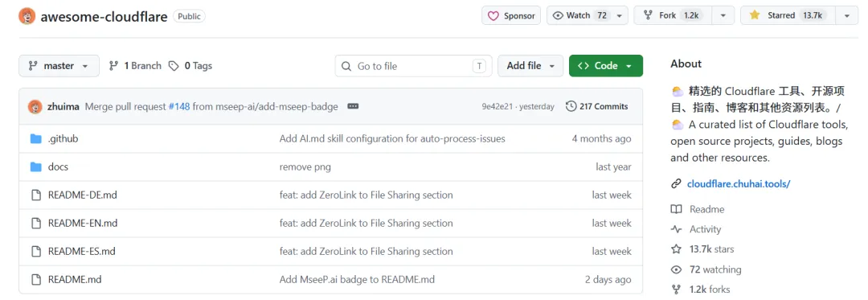View the 0 Tags link
The image size is (868, 300).
[x=190, y=66]
